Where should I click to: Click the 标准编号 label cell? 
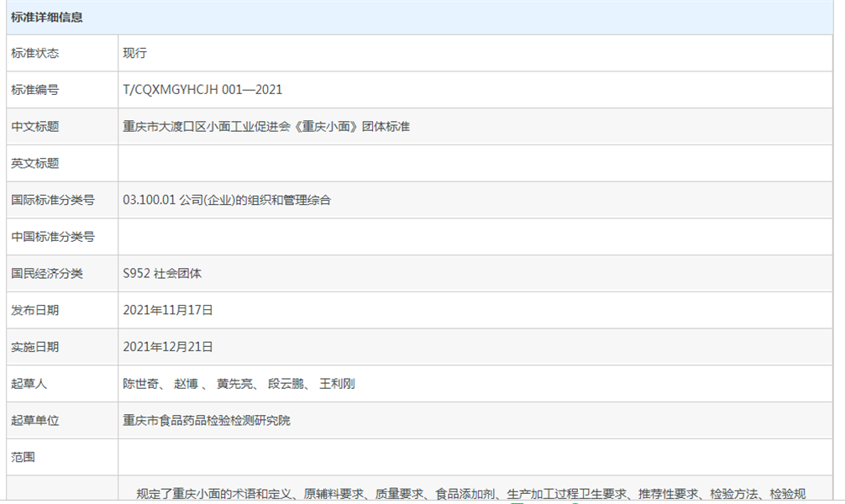(35, 90)
